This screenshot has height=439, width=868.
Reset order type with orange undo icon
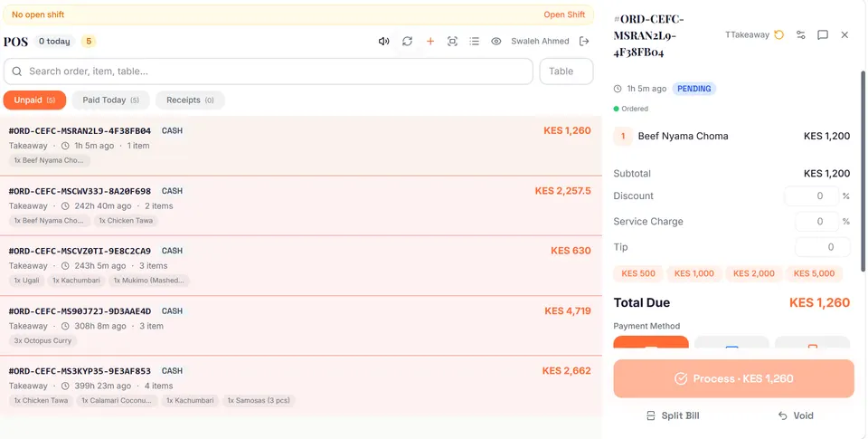click(x=778, y=35)
